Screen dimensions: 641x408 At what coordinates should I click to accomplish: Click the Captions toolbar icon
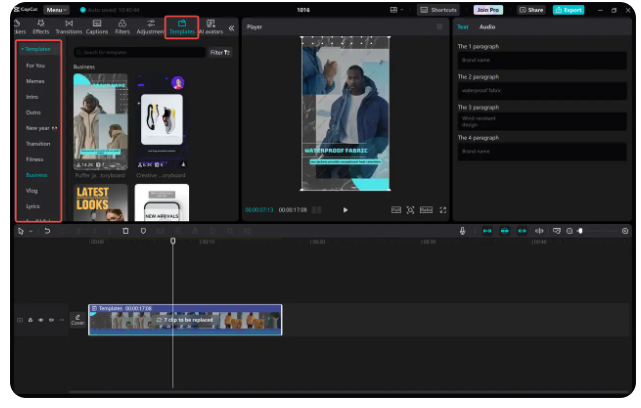coord(96,26)
